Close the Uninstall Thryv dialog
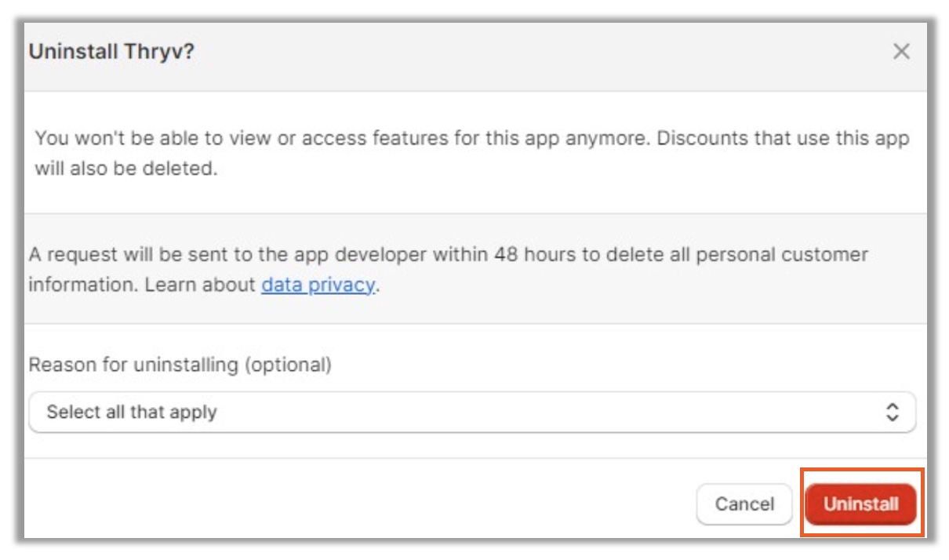This screenshot has width=949, height=560. click(901, 52)
